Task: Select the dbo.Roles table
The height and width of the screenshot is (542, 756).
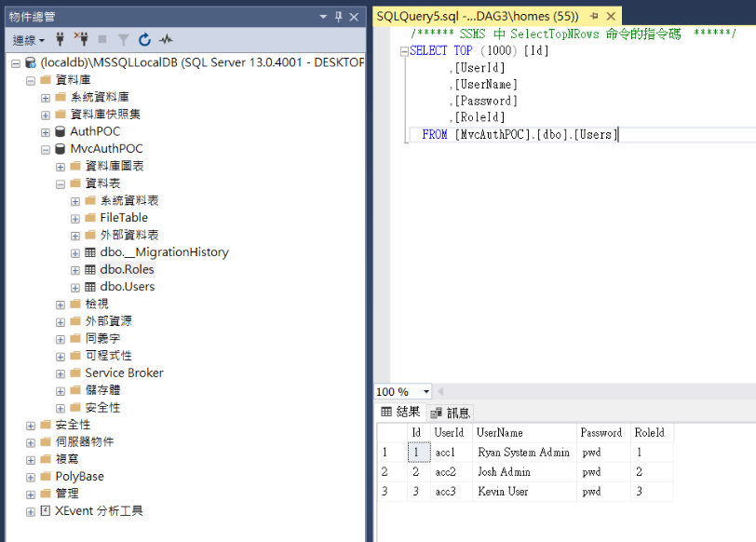Action: [x=127, y=269]
